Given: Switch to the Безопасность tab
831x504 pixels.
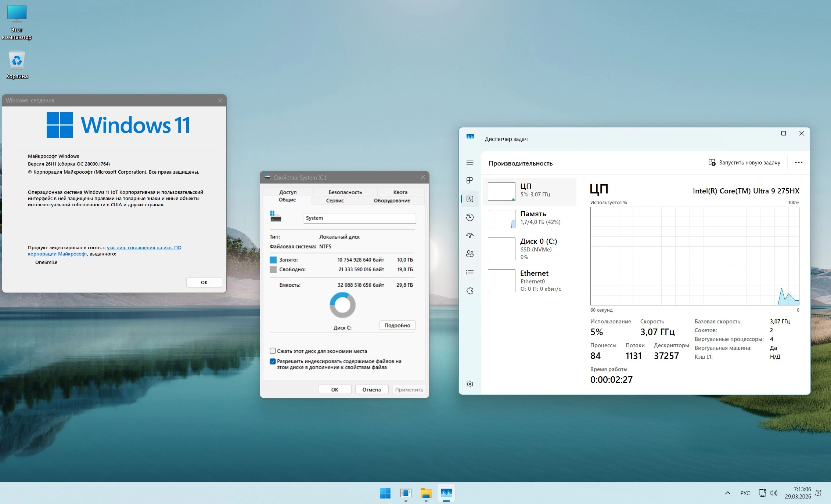Looking at the screenshot, I should (x=345, y=192).
